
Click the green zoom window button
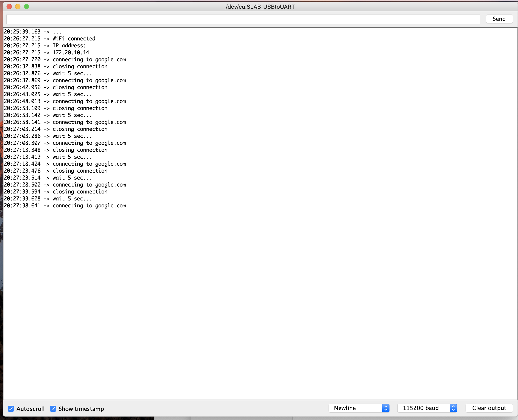tap(27, 7)
